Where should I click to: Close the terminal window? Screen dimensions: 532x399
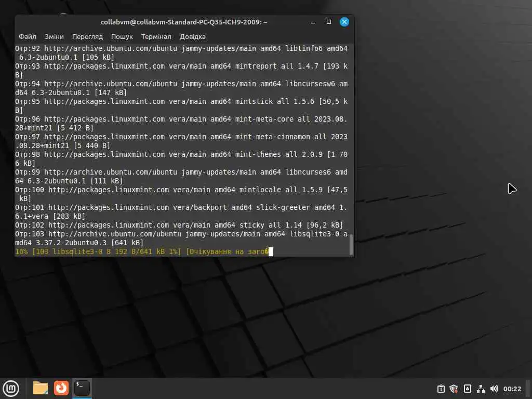[344, 22]
